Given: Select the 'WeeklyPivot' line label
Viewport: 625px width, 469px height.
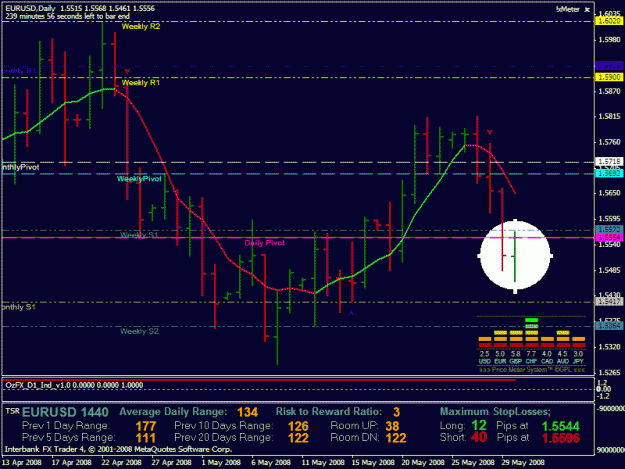Looking at the screenshot, I should pos(139,179).
